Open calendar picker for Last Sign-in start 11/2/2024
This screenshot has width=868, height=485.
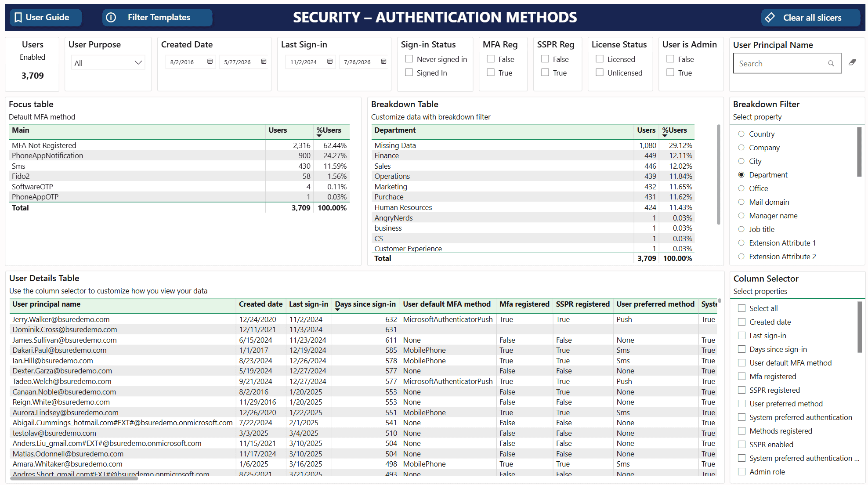point(330,62)
